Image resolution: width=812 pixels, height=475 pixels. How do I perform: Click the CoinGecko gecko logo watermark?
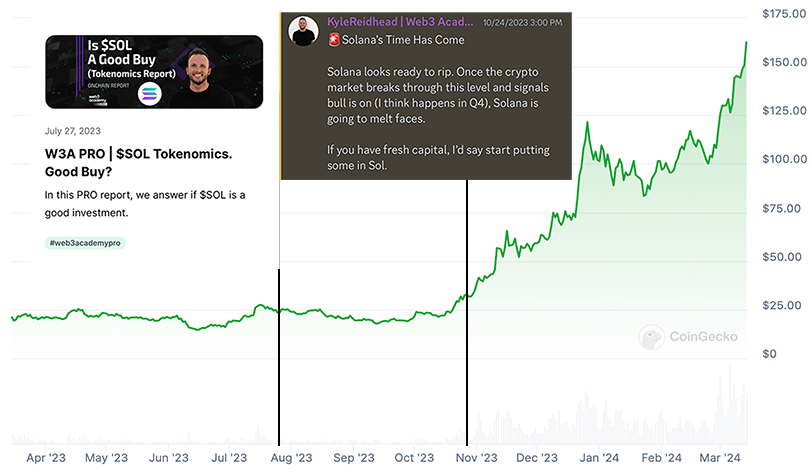coord(652,337)
